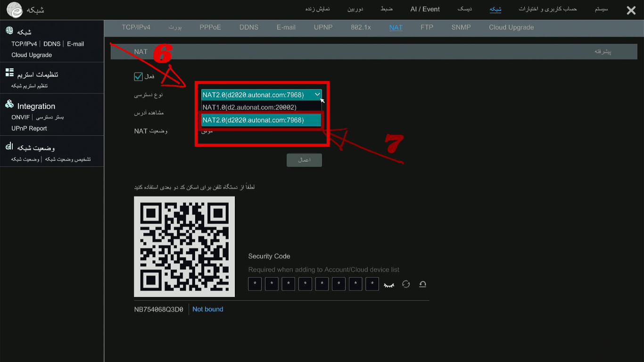Click the نوع دسترسی label
This screenshot has width=644, height=362.
149,95
